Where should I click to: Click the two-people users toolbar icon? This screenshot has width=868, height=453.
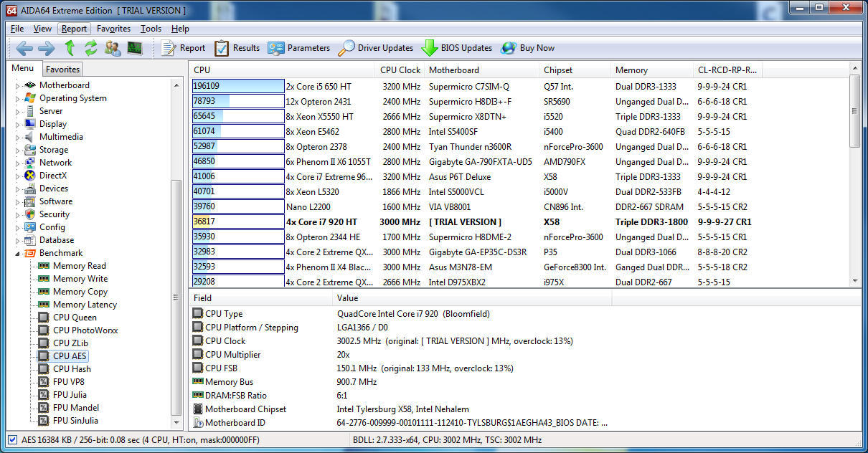point(113,48)
